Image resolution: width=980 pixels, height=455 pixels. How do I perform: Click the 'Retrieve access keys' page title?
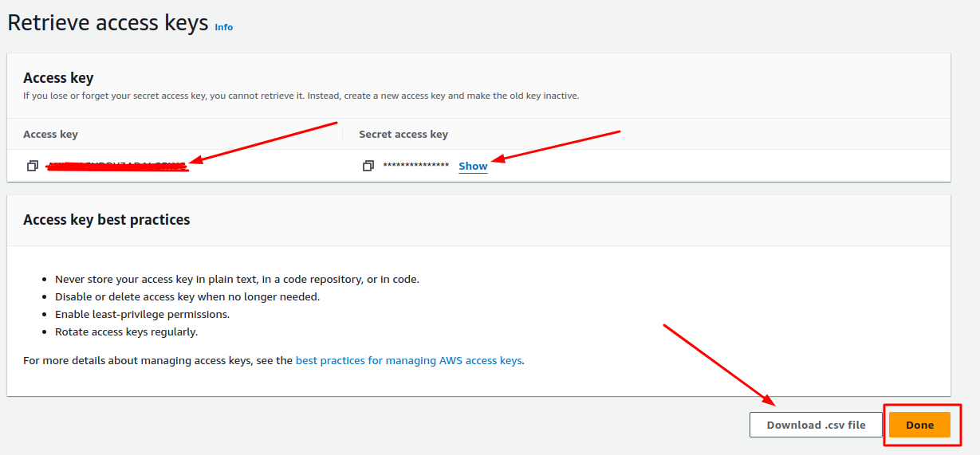tap(108, 22)
